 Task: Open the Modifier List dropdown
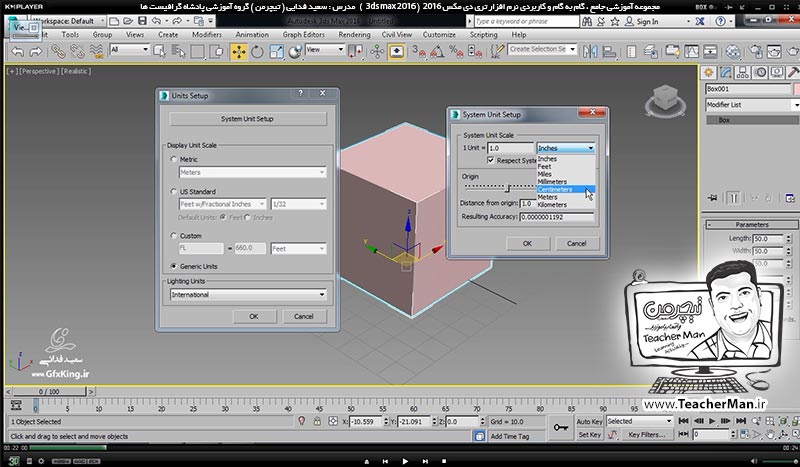pos(752,105)
